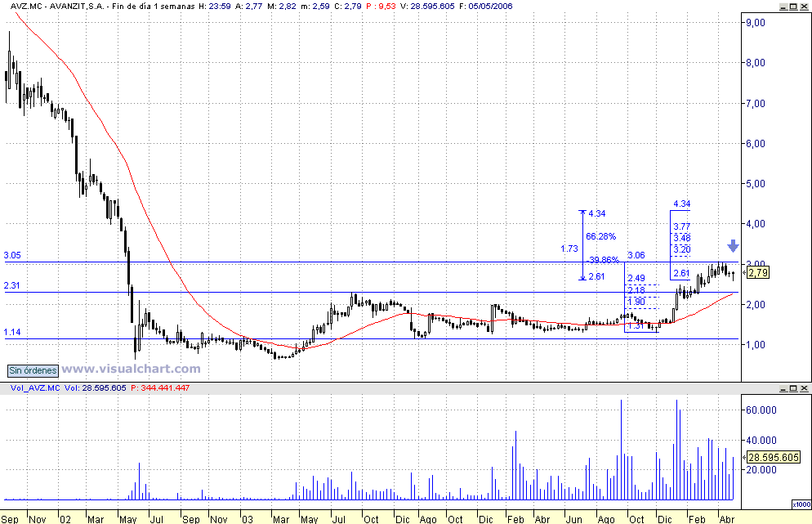Maximize the Vol_AVZ.MC volume panel

[x=794, y=388]
